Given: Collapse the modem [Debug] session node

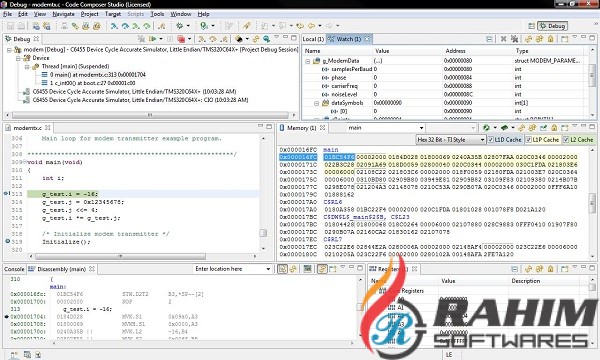Looking at the screenshot, I should click(9, 50).
